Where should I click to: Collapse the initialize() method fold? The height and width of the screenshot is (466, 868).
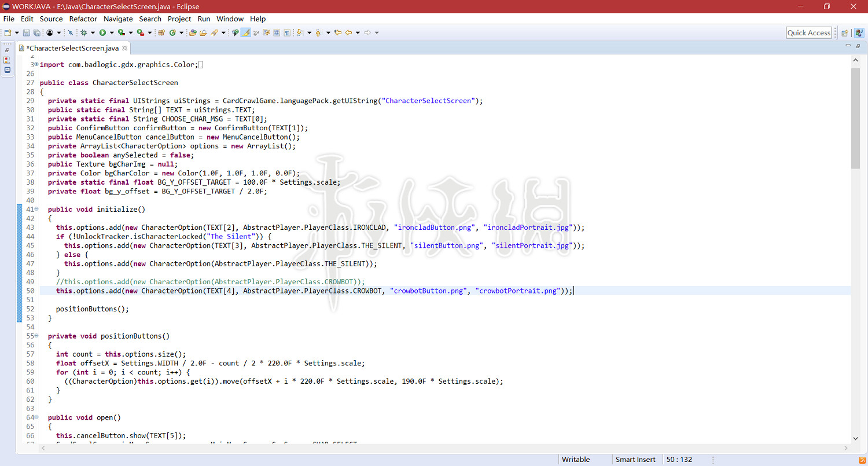click(36, 209)
